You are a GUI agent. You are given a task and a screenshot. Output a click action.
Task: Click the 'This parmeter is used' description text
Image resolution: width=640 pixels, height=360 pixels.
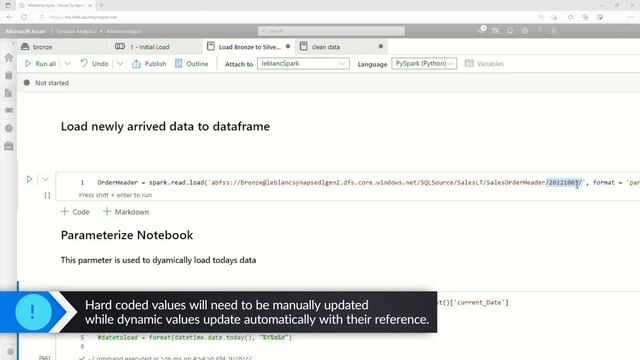coord(158,260)
